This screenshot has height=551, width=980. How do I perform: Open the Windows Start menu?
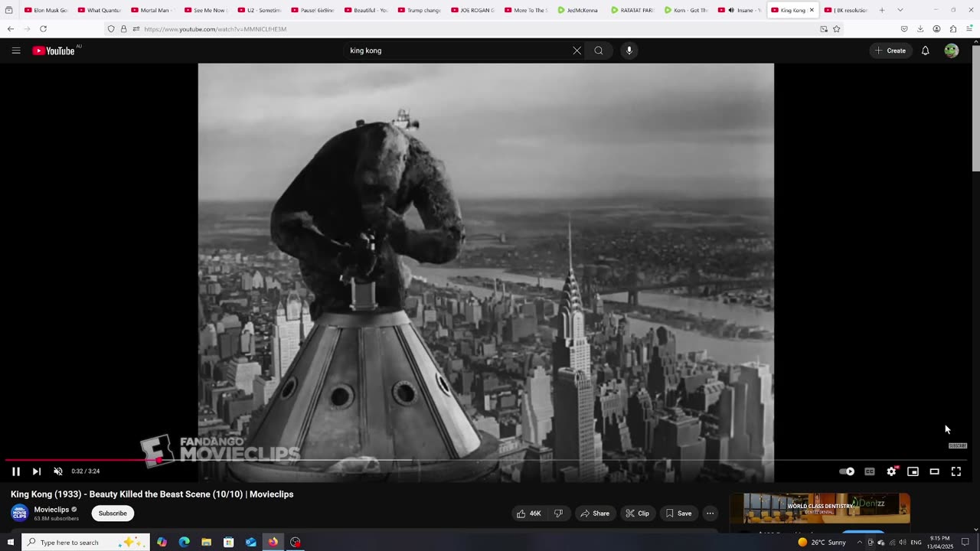tap(10, 542)
